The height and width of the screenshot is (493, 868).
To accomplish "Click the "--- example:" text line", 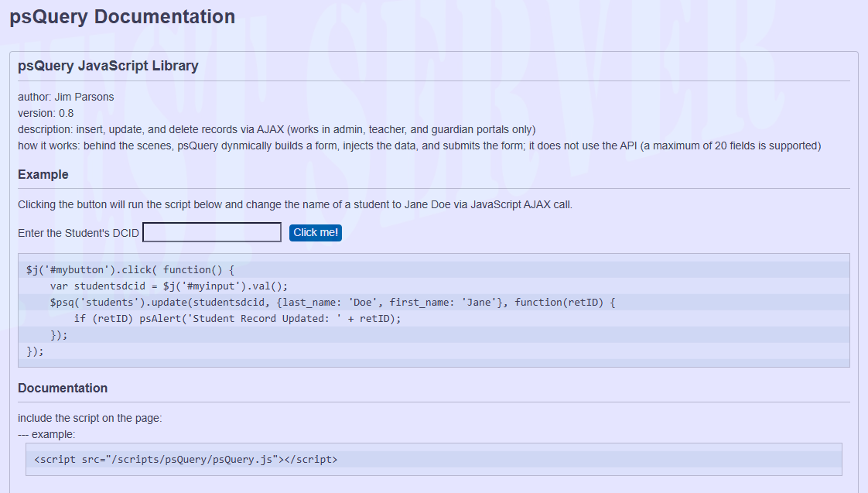I will (46, 435).
